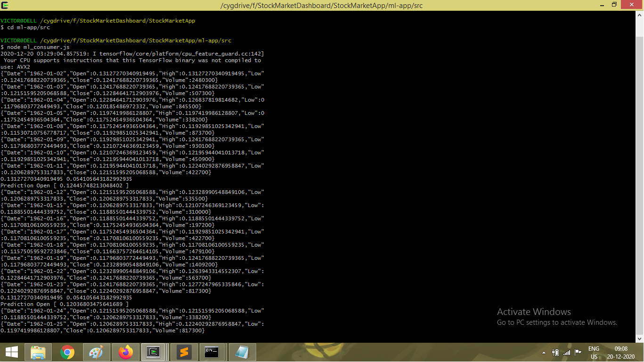Open Sublime Text from the taskbar

point(184,352)
